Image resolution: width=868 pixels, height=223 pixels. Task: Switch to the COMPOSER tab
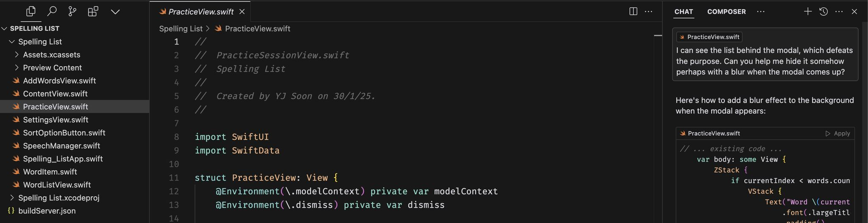[x=726, y=12]
